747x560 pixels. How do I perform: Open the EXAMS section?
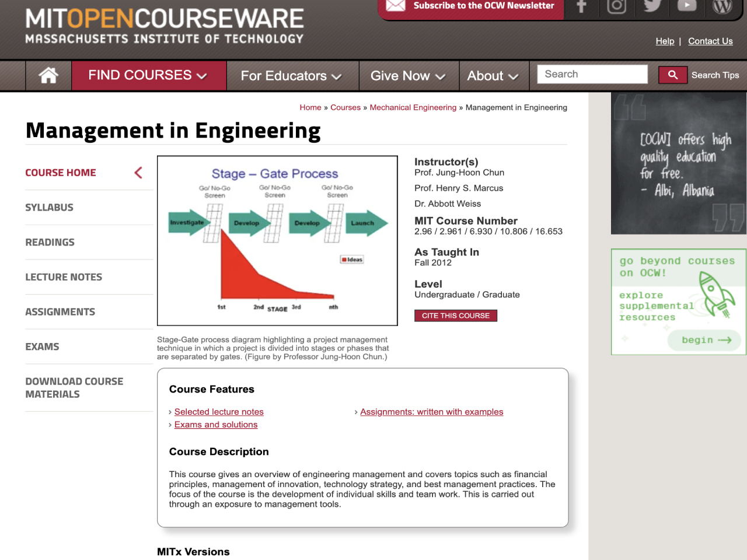(x=42, y=347)
